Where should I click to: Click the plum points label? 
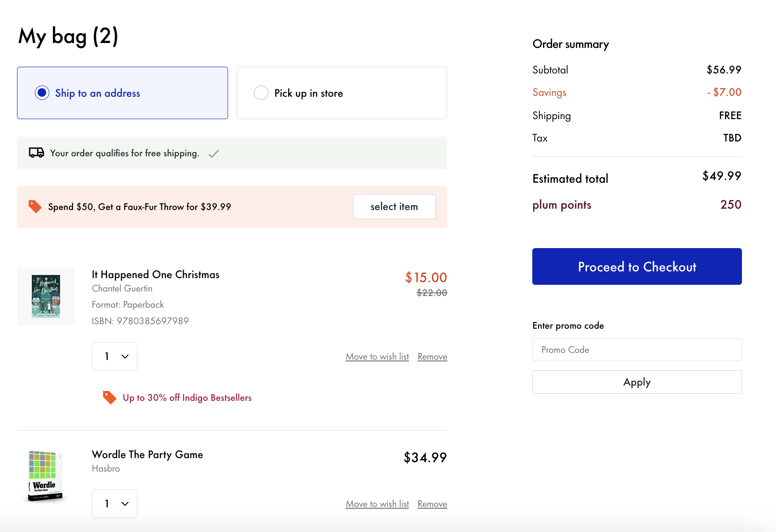coord(561,205)
